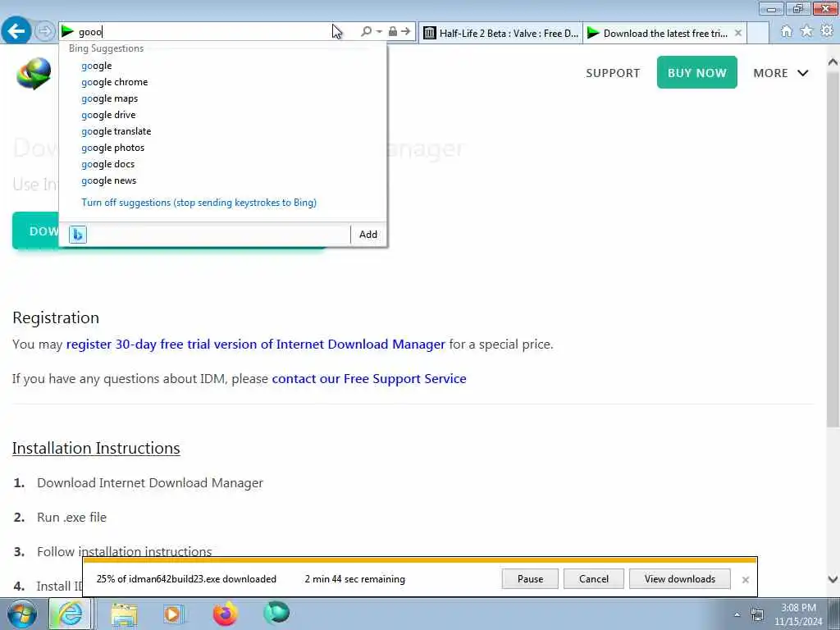Viewport: 840px width, 630px height.
Task: Open Favorites star icon
Action: tap(806, 32)
